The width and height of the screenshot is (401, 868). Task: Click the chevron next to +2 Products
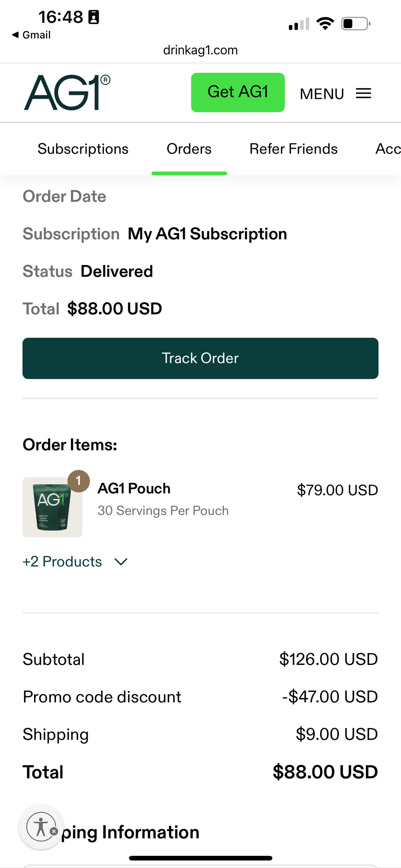coord(121,561)
